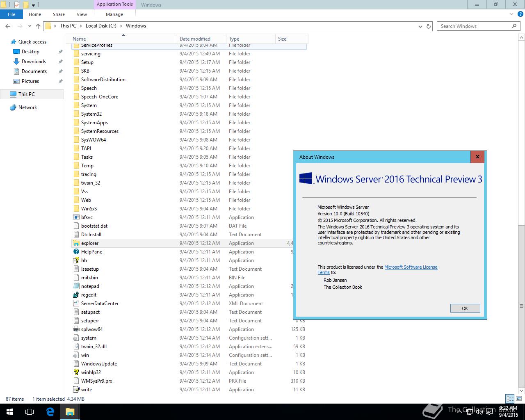The image size is (525, 420).
Task: Select the system configuration file icon
Action: click(76, 338)
